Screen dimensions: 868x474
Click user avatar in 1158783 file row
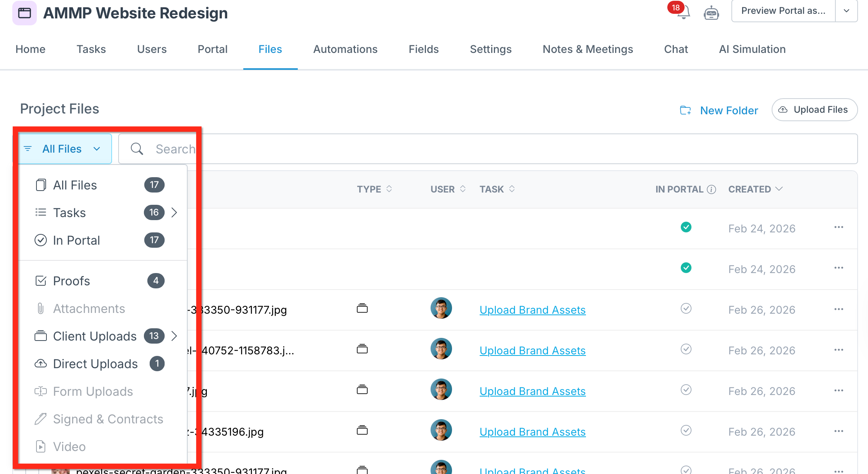pos(441,349)
